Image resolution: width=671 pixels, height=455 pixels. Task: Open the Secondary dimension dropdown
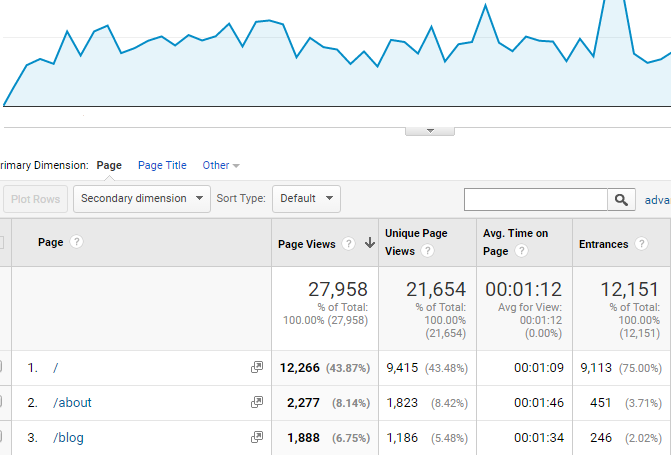(142, 199)
